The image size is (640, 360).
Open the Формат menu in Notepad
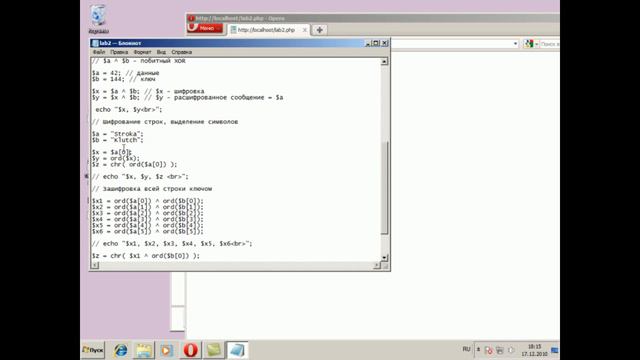(142, 52)
